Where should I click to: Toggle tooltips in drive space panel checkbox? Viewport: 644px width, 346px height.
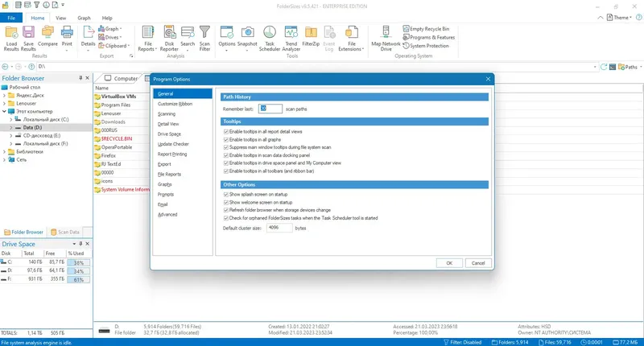[226, 163]
